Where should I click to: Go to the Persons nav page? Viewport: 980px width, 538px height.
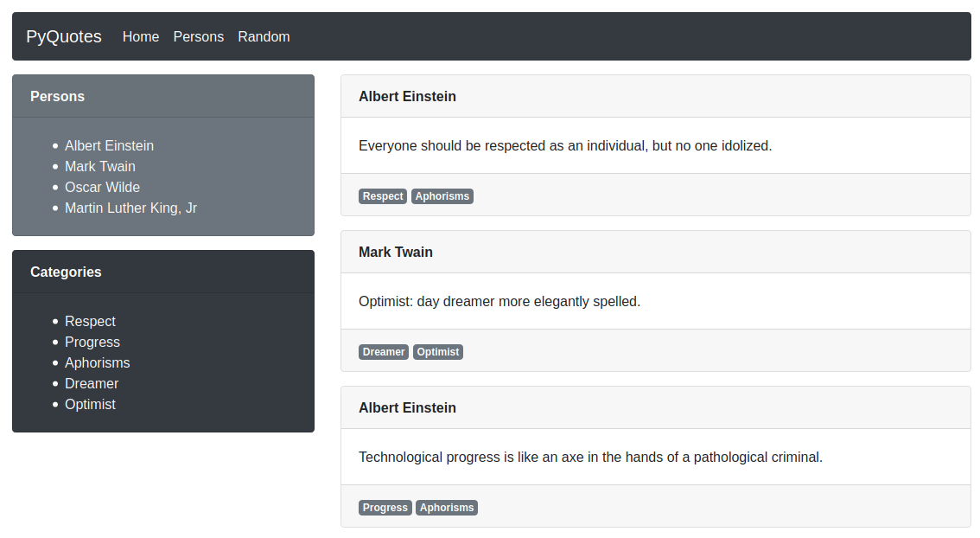point(198,36)
